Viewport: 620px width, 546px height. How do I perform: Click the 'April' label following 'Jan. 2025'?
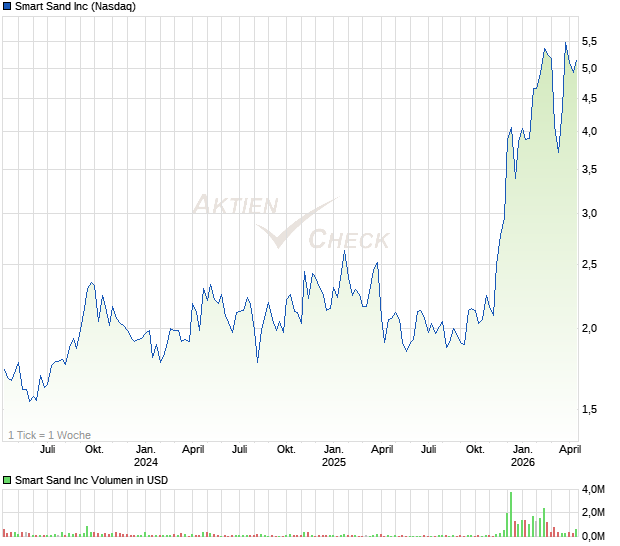(382, 450)
